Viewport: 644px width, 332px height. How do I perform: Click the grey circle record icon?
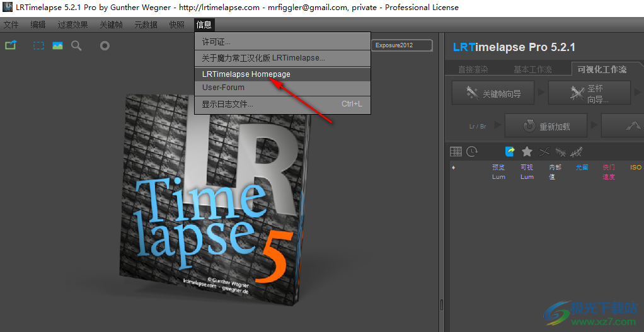click(105, 45)
